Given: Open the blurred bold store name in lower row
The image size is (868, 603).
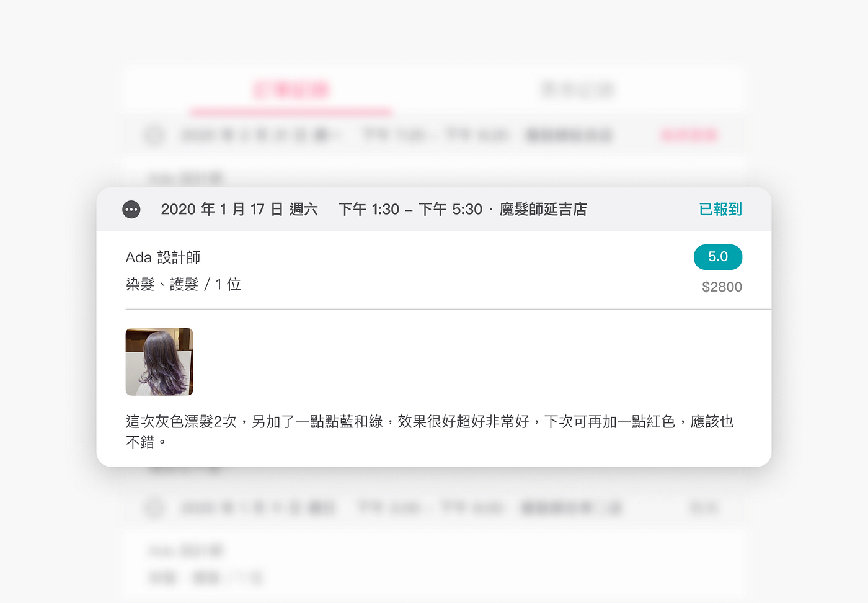Looking at the screenshot, I should click(571, 508).
